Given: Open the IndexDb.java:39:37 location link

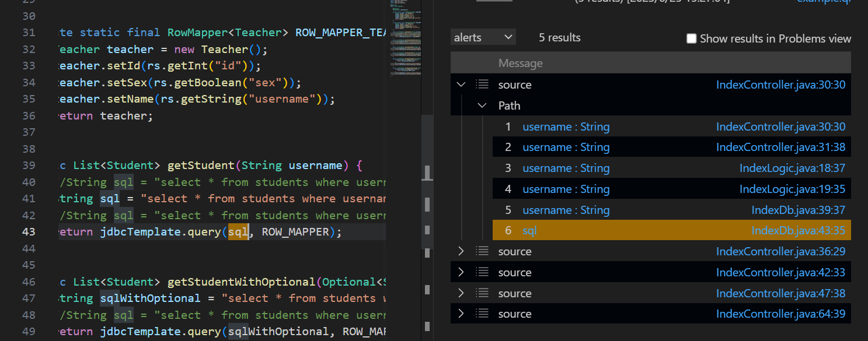Looking at the screenshot, I should (798, 210).
